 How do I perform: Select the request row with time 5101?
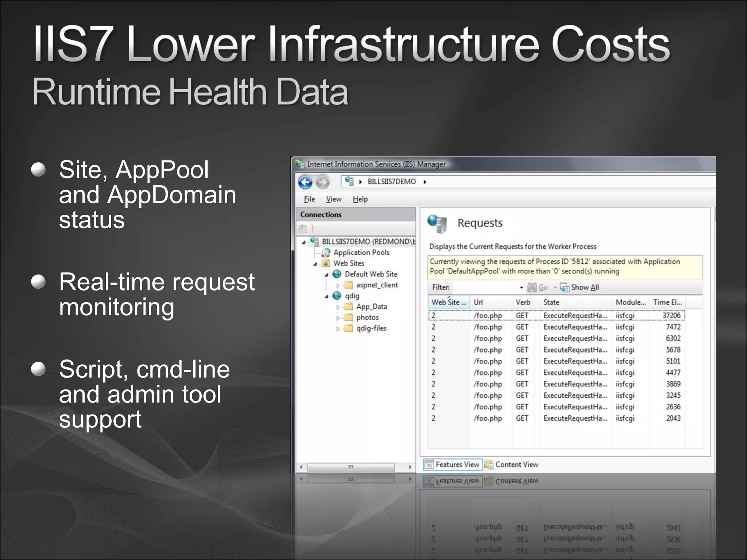557,361
